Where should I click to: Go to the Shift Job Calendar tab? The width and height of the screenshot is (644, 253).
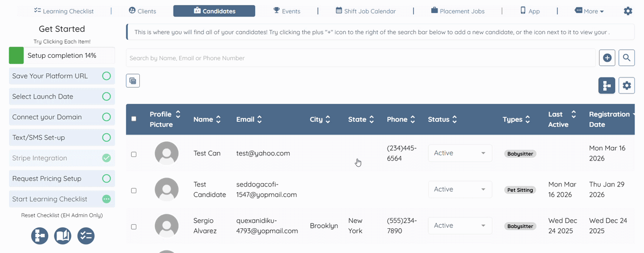coord(365,11)
